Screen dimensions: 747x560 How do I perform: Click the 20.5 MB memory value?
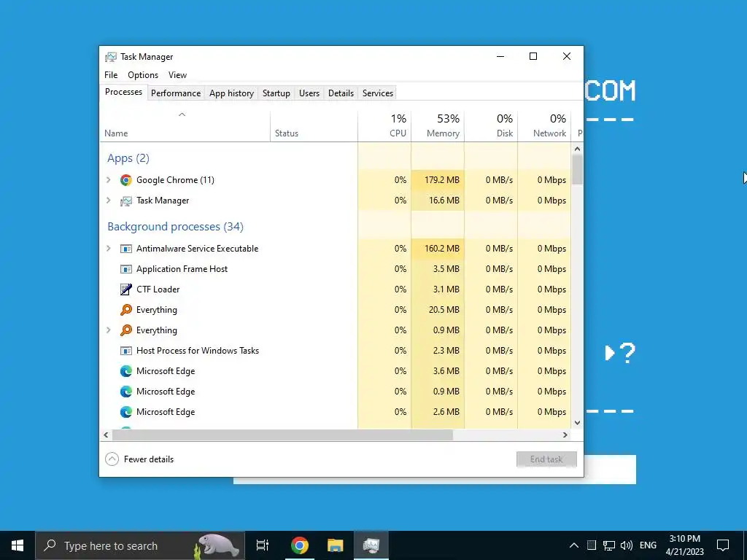click(444, 310)
